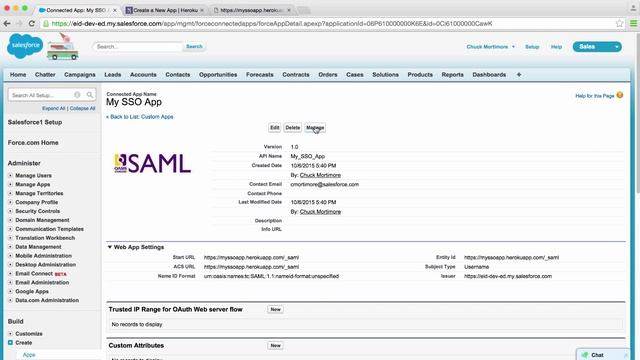Open Google Apps in sidebar

tap(32, 291)
